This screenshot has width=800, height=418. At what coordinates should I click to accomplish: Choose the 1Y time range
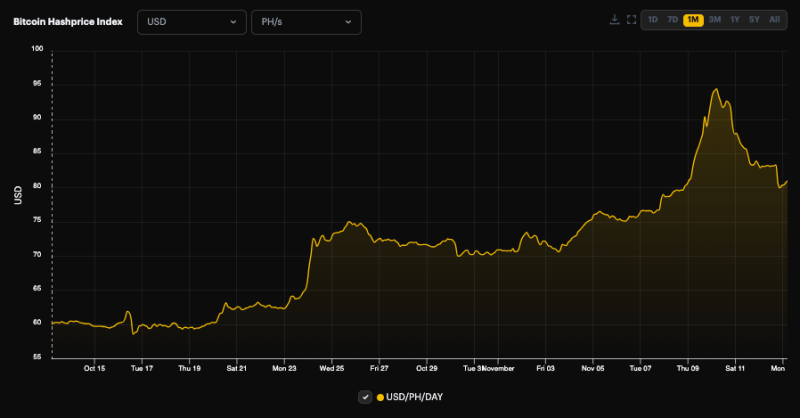click(x=735, y=20)
